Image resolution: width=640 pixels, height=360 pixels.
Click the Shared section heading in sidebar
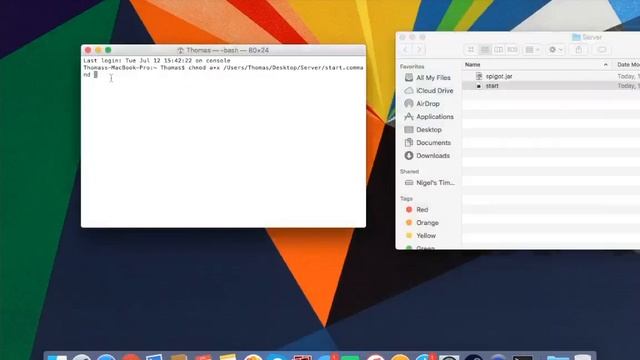click(409, 171)
